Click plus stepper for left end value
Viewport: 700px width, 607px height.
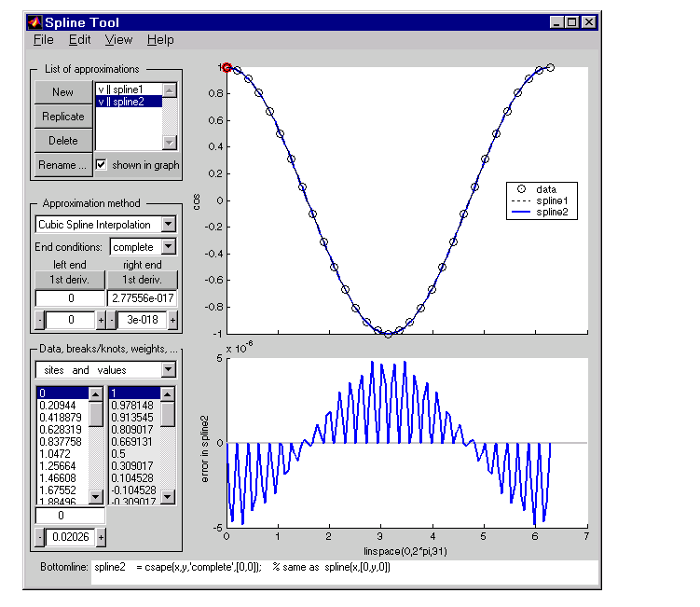(101, 320)
